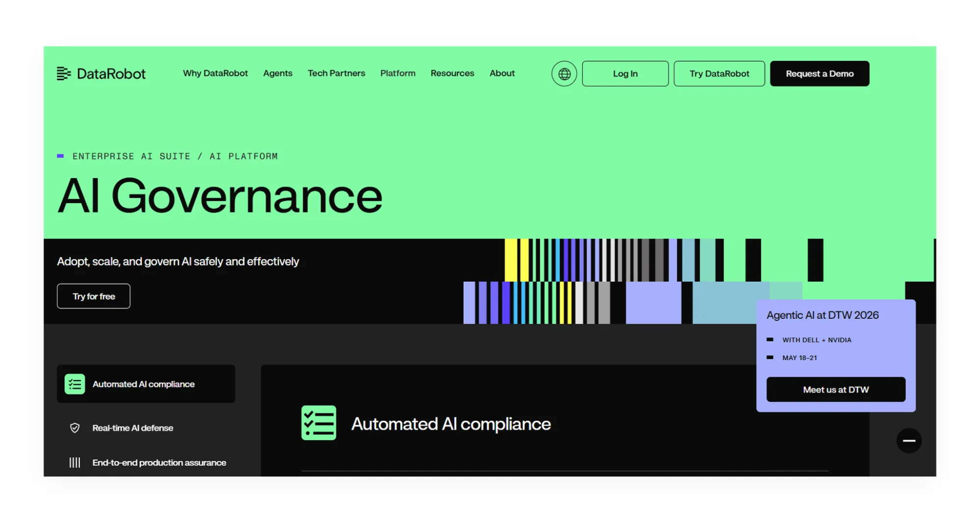The width and height of the screenshot is (980, 523).
Task: Open the globe language selector
Action: point(564,74)
